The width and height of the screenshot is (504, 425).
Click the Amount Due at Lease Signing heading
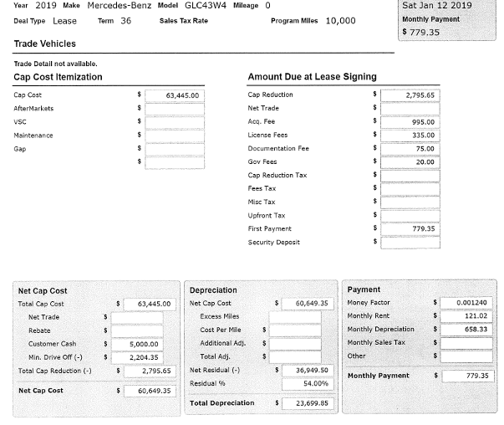[312, 77]
